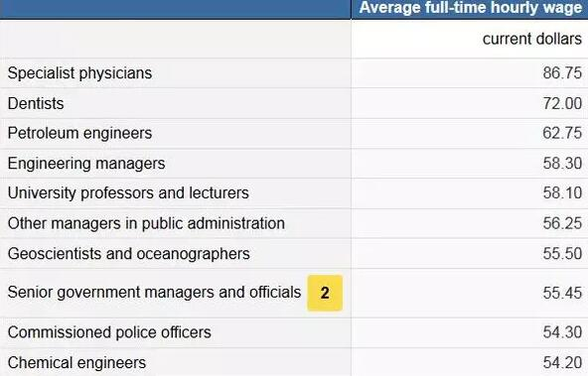Screen dimensions: 588x376
Task: Click the 62.75 wage value
Action: [x=562, y=133]
